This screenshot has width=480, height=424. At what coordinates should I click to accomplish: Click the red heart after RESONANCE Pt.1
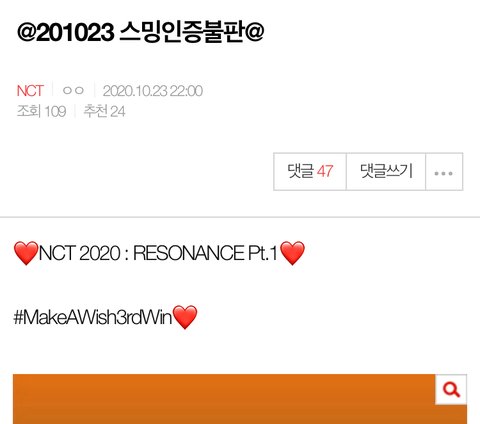point(292,253)
